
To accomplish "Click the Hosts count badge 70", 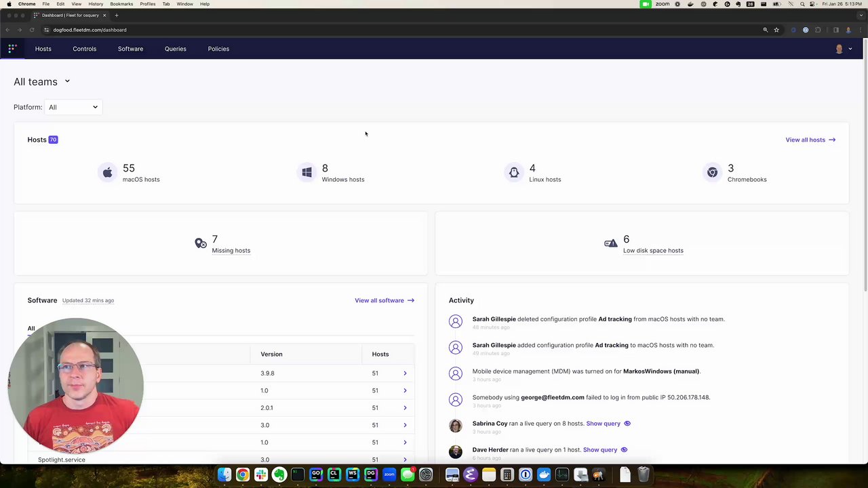I will 53,140.
